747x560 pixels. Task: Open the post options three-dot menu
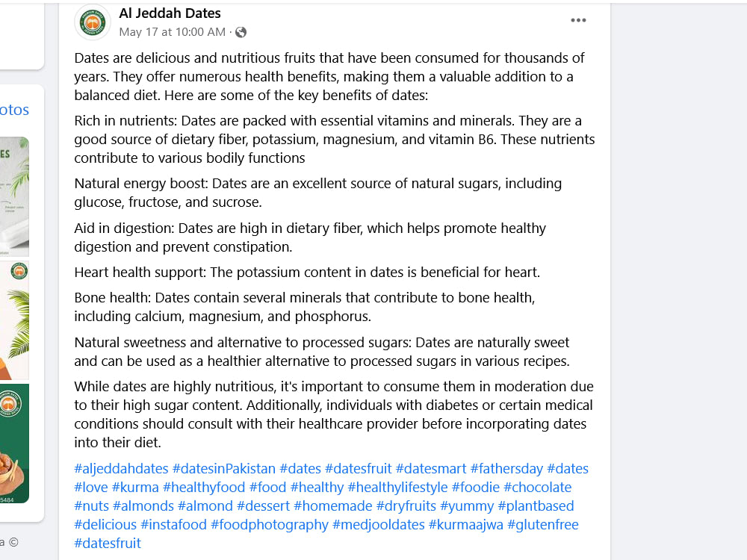578,20
